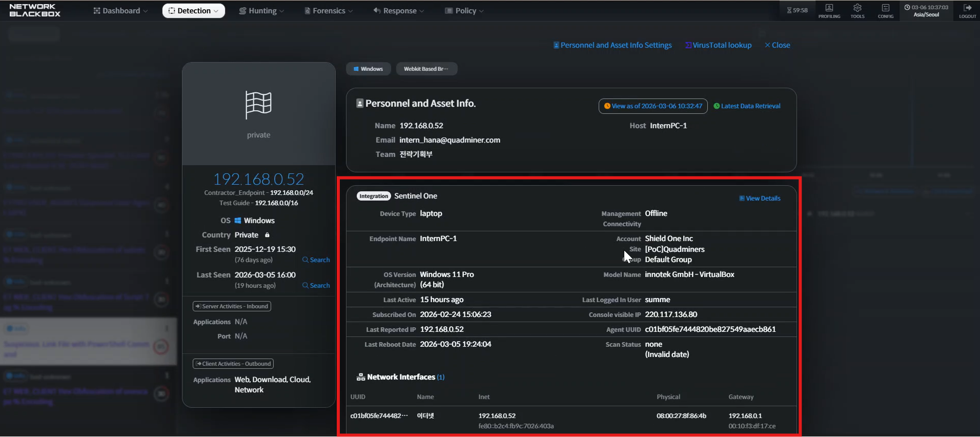This screenshot has width=980, height=437.
Task: Open VirusTotal lookup link
Action: 719,45
